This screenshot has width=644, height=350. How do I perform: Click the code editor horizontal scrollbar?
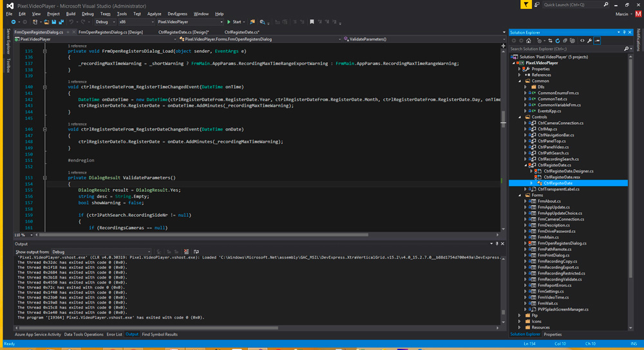(204, 235)
